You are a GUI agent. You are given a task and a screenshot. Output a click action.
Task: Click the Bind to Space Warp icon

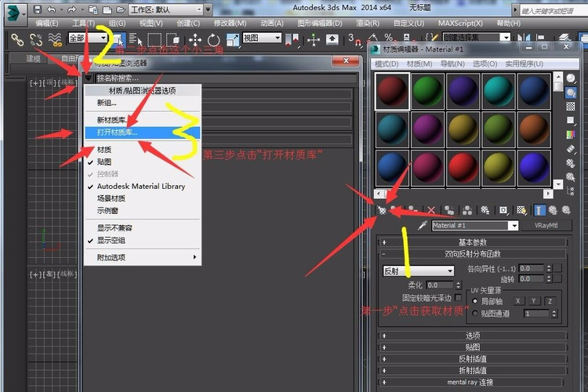click(x=55, y=39)
